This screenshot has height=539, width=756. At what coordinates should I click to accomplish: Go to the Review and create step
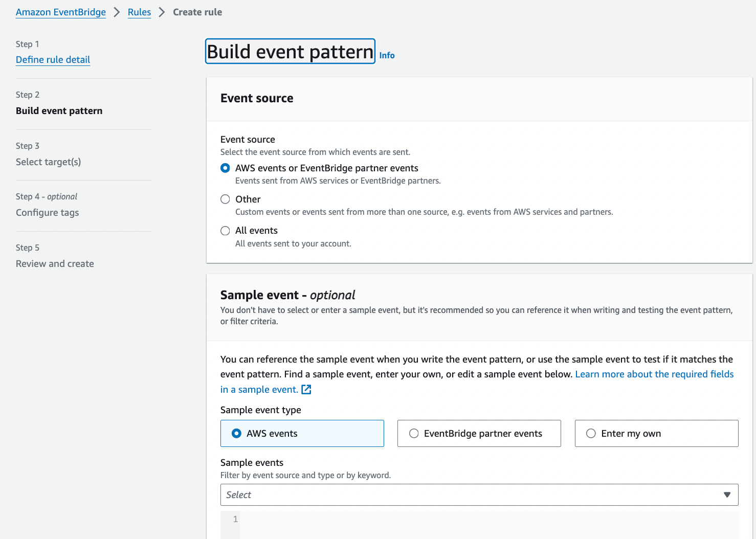tap(55, 263)
